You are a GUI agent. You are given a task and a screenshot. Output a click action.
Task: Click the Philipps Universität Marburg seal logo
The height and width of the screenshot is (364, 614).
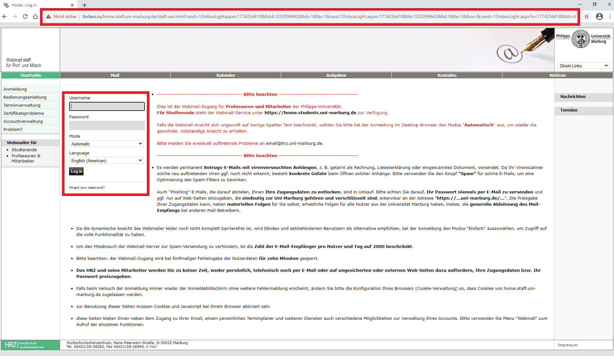(581, 39)
